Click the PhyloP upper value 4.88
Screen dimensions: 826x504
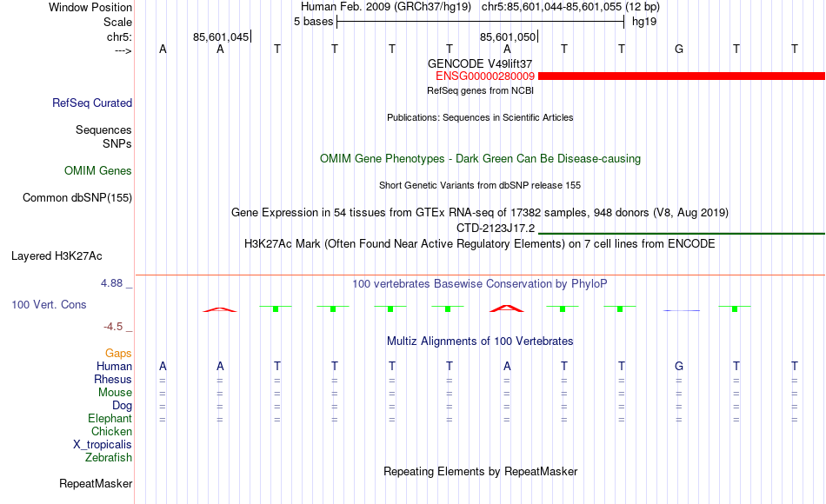click(x=111, y=283)
